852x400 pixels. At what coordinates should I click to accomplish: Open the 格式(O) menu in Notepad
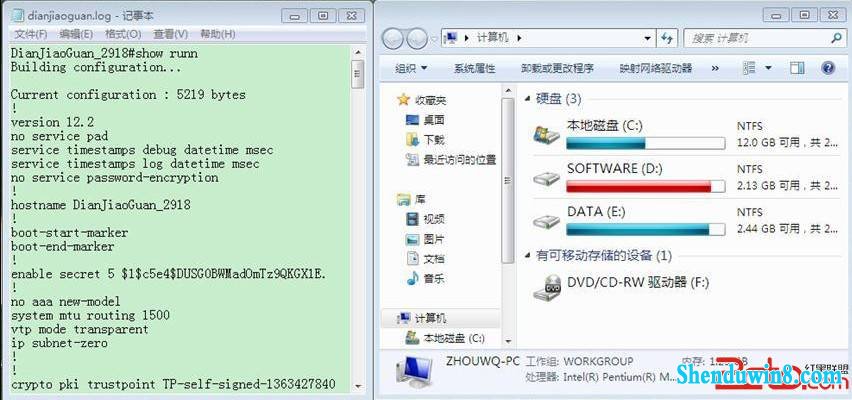123,34
